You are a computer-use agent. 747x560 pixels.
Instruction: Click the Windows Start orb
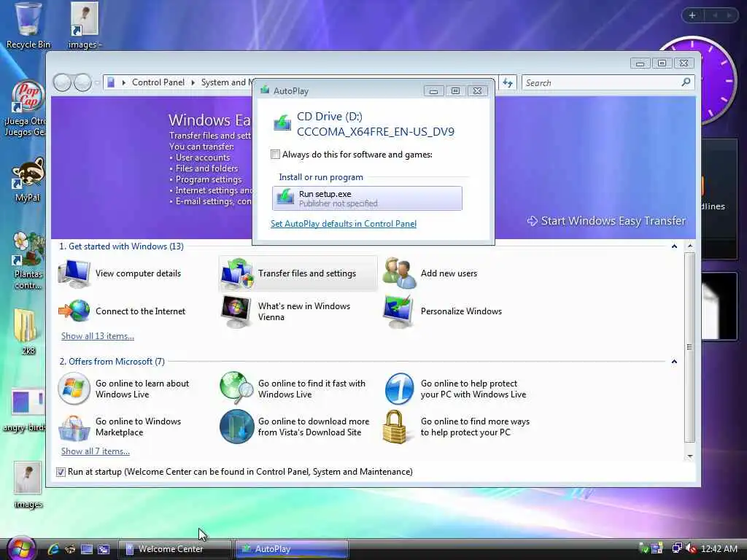(x=21, y=548)
